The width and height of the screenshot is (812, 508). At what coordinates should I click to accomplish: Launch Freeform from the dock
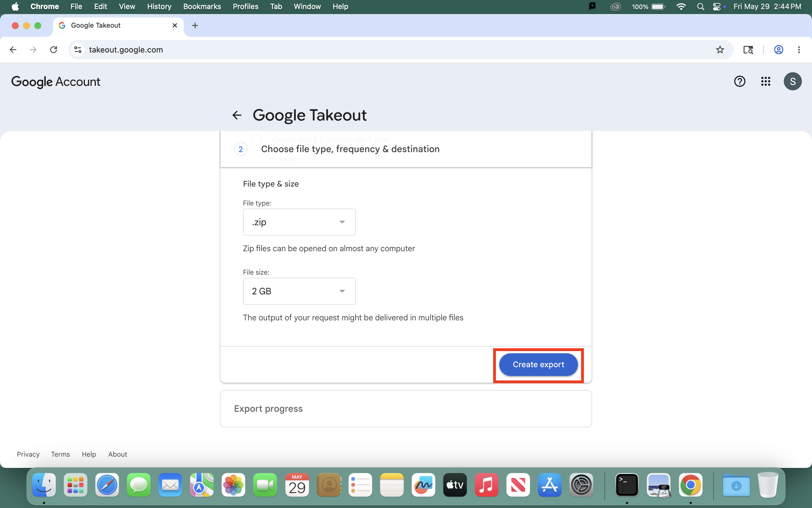click(423, 485)
